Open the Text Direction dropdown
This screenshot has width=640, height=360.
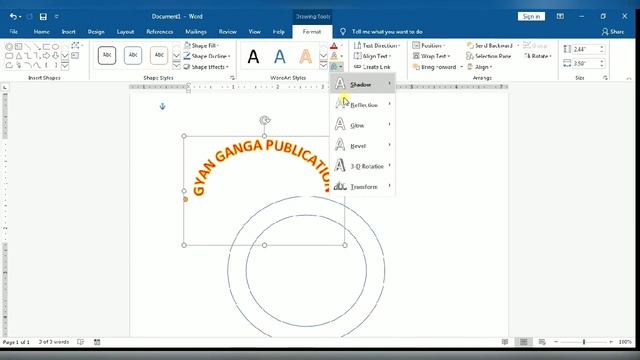377,45
